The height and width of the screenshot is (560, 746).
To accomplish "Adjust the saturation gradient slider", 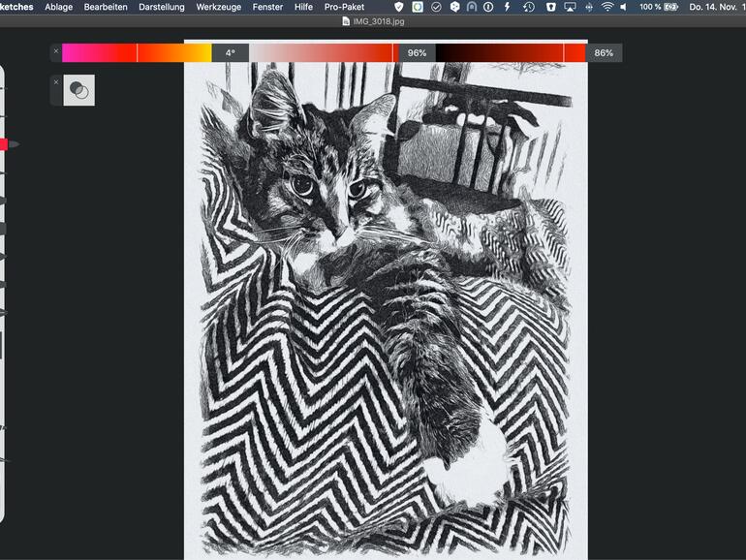I will click(324, 53).
